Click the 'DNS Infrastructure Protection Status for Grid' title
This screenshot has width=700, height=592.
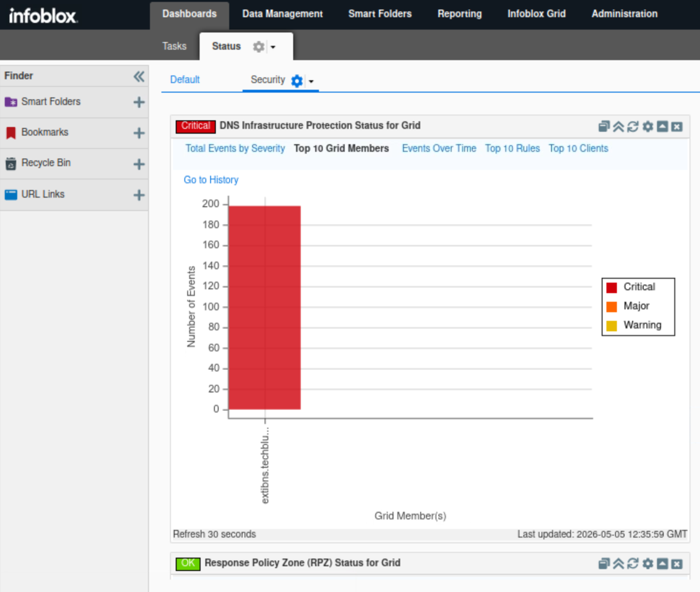[320, 126]
